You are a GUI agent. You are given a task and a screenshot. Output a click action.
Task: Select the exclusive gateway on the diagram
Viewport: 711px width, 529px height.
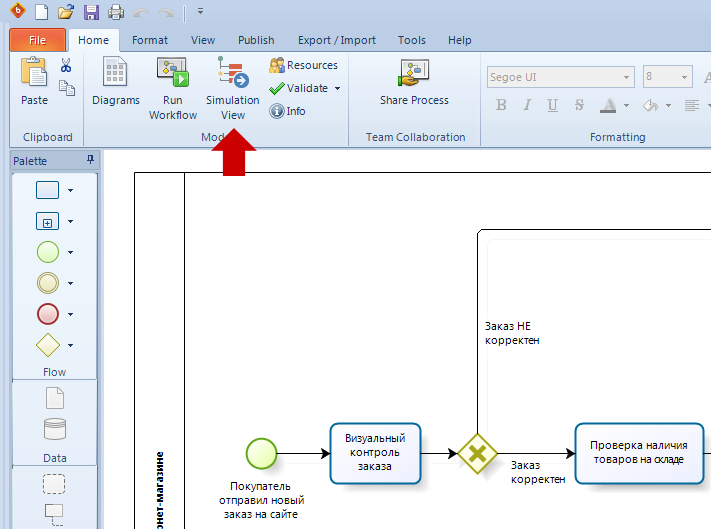pyautogui.click(x=477, y=453)
